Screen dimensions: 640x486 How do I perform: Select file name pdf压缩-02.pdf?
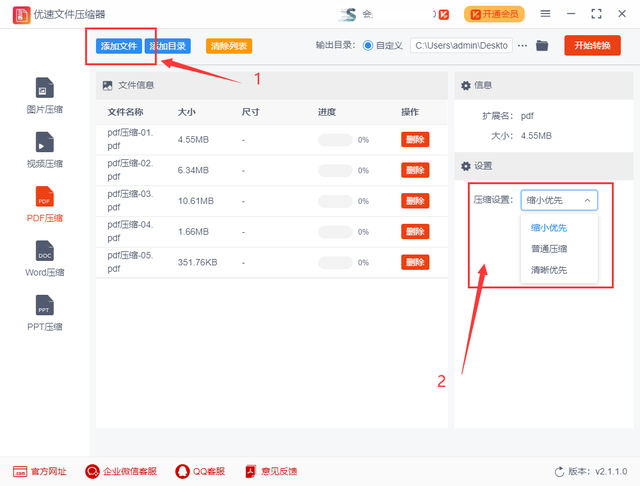click(x=130, y=170)
